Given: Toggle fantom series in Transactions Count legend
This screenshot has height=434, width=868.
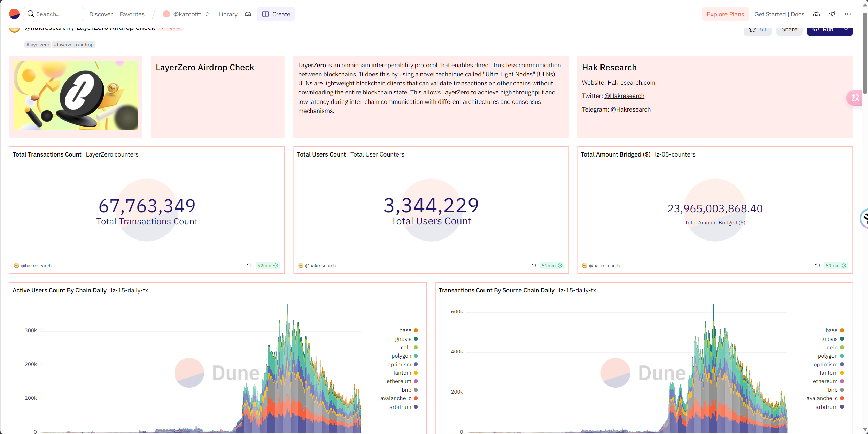Looking at the screenshot, I should [831, 373].
